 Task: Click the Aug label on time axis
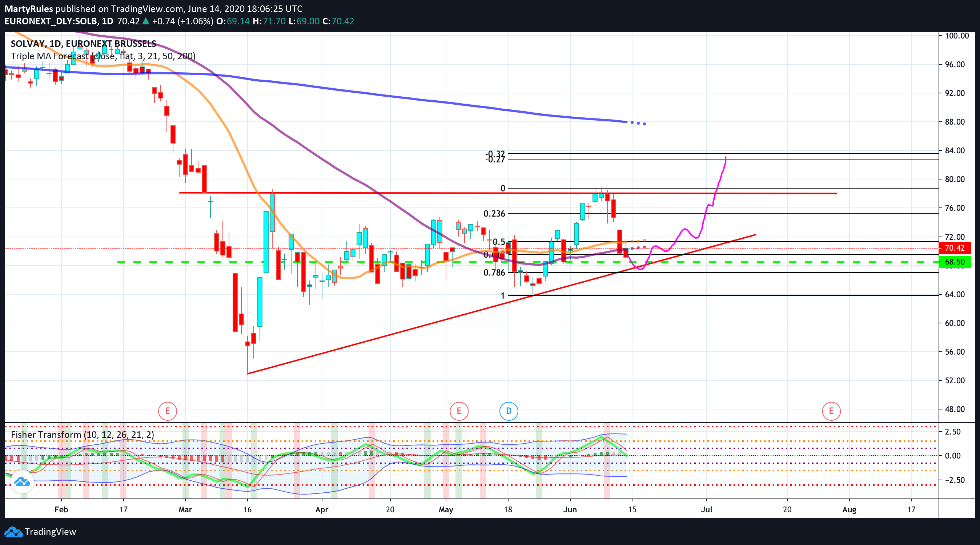pos(849,509)
